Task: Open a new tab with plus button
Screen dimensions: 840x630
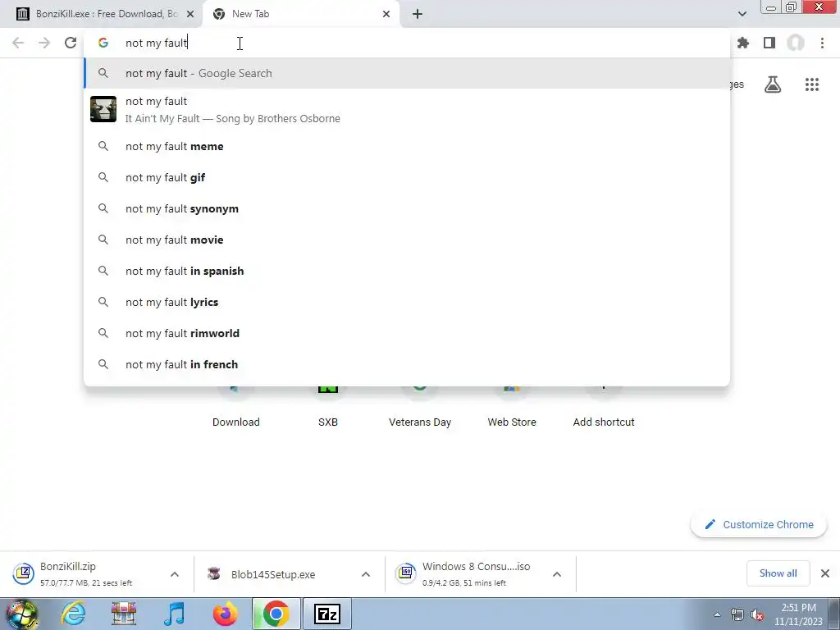Action: click(x=418, y=14)
